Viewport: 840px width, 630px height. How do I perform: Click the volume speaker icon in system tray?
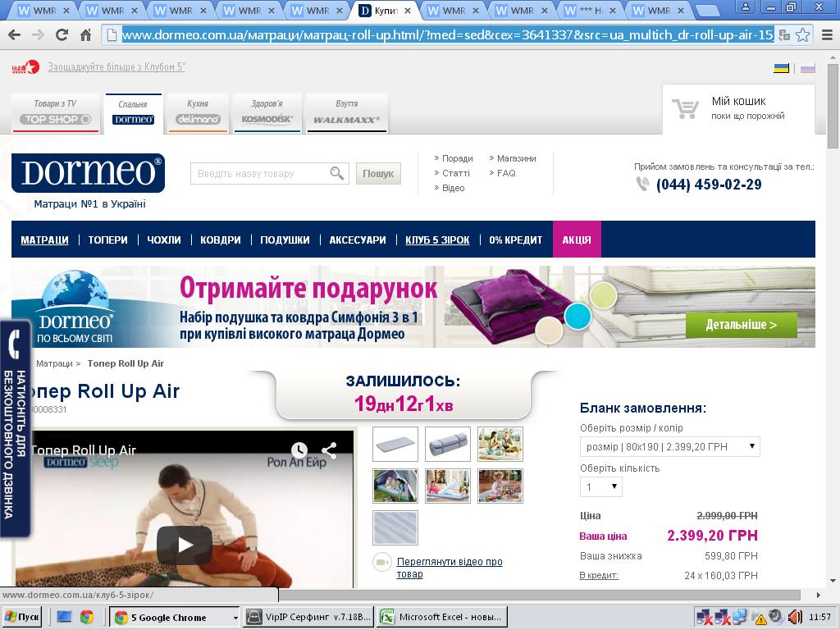[x=796, y=617]
